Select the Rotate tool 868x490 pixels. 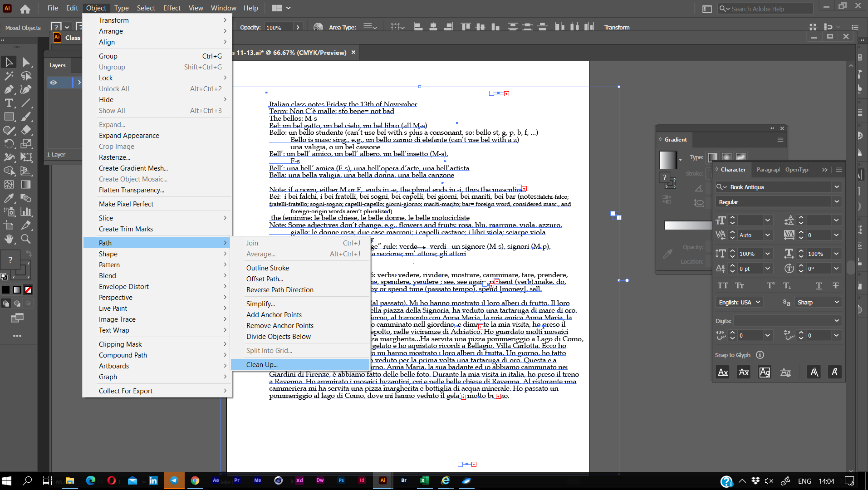9,144
